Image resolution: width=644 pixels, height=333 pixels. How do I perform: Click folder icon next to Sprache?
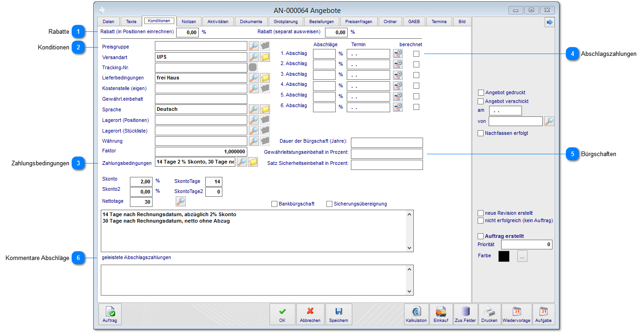pos(265,109)
